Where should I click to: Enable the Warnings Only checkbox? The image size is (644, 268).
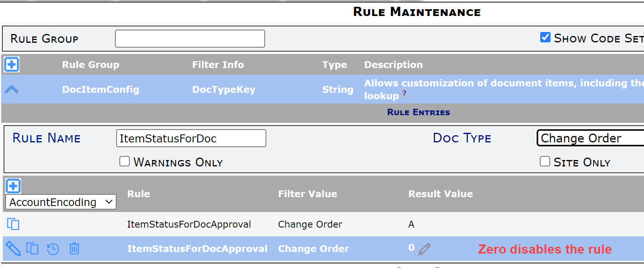[125, 161]
